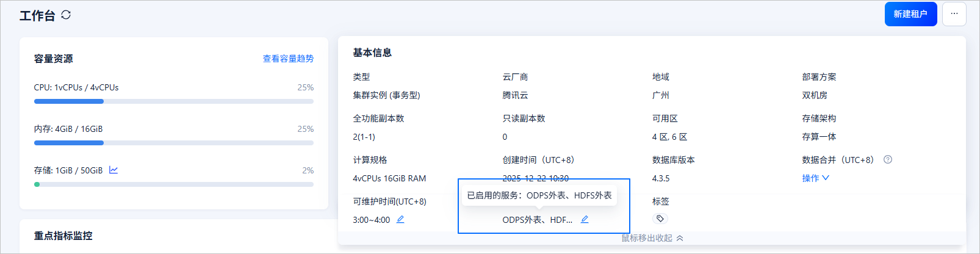Edit the ODPS外表 enabled services
This screenshot has height=254, width=980.
tap(585, 219)
